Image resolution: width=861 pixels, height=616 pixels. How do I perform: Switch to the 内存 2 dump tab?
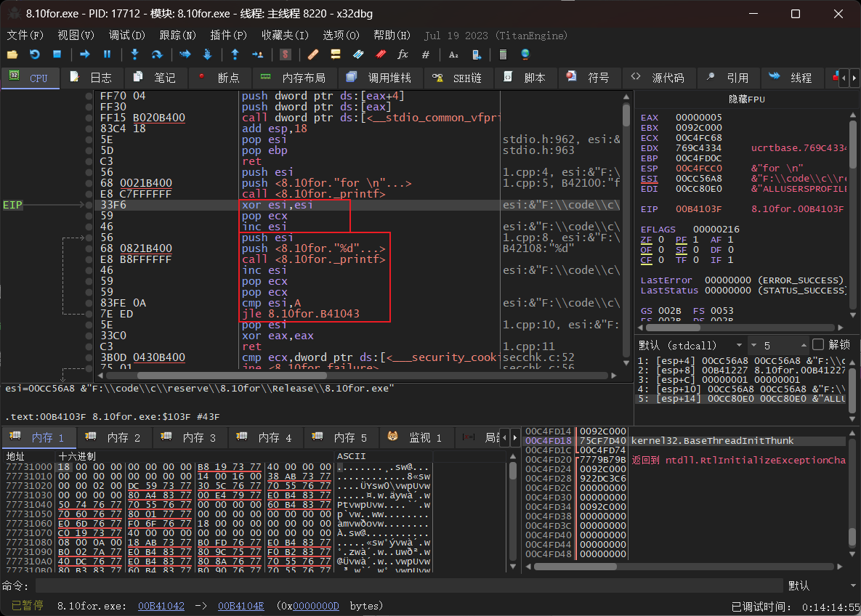tap(114, 437)
